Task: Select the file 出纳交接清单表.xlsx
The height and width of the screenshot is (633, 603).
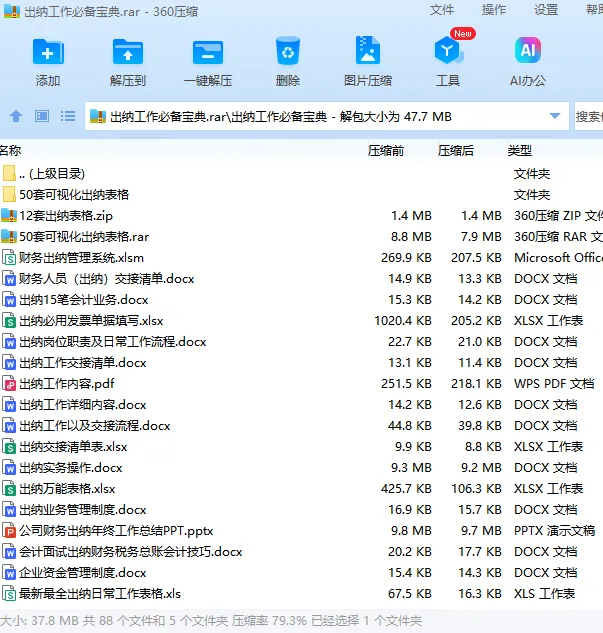Action: coord(73,446)
